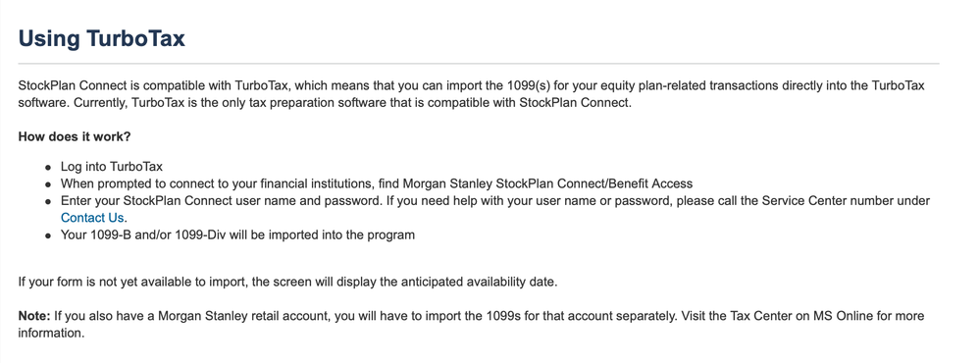Click the StockPlan Connect is compatible intro paragraph
This screenshot has width=980, height=363.
471,94
